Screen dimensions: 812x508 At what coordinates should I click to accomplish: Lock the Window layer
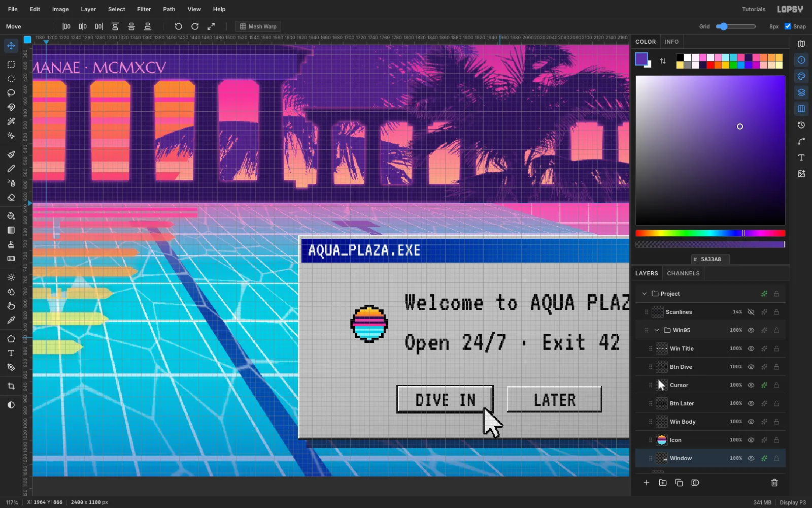click(x=776, y=458)
